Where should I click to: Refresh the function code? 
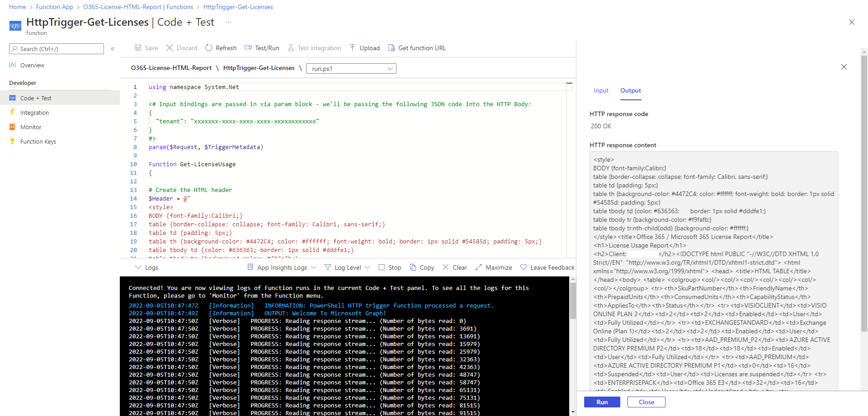(221, 48)
